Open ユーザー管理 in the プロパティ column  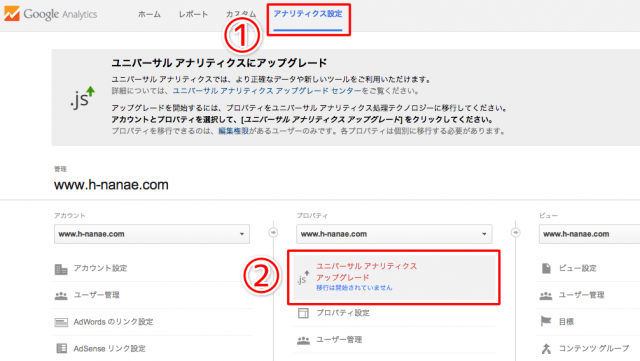(339, 339)
